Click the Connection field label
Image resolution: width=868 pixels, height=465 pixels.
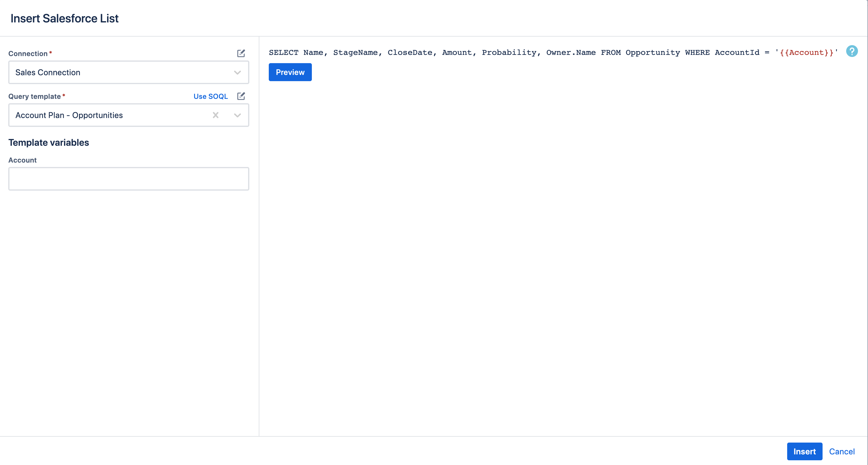point(28,54)
